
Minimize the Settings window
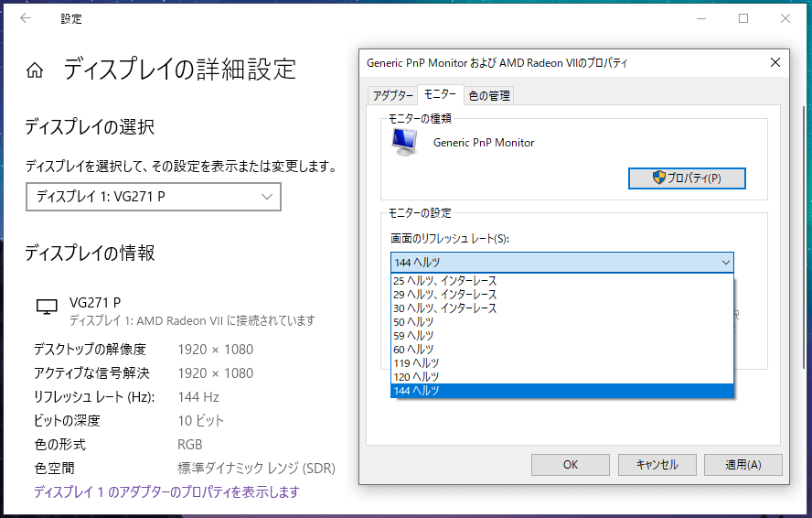tap(701, 18)
